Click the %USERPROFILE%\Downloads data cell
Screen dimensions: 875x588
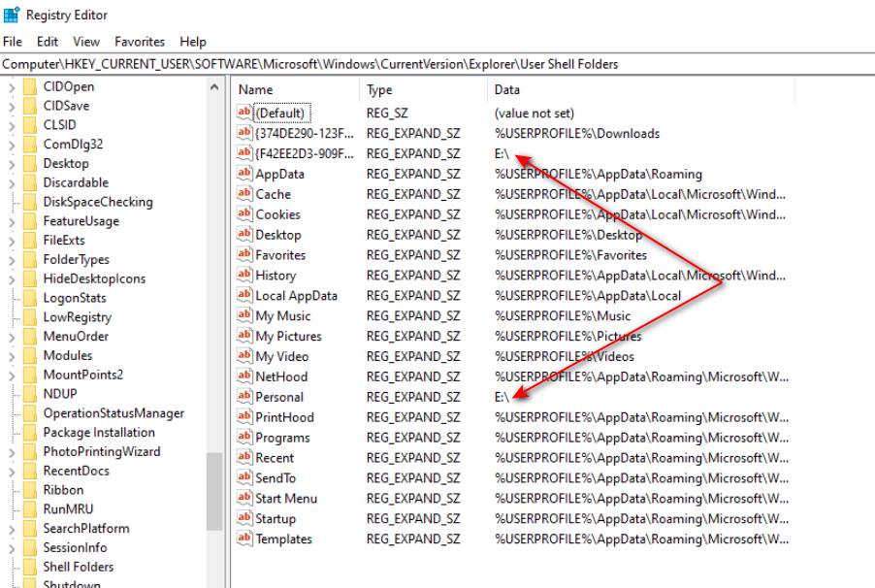point(577,134)
